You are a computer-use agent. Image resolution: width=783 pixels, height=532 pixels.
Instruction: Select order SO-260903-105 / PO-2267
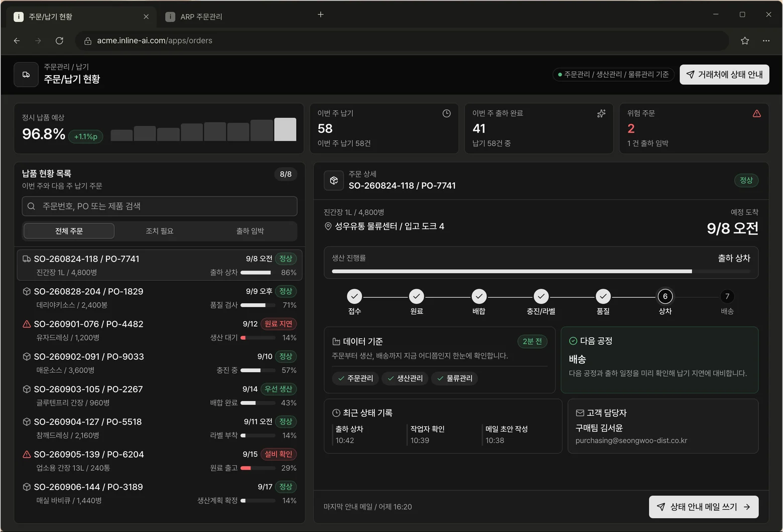point(160,395)
